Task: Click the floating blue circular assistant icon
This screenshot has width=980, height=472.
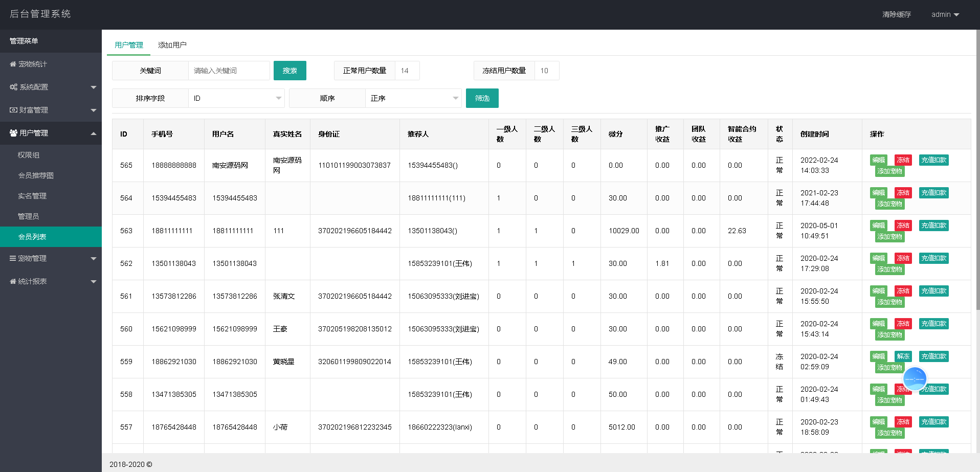Action: 915,379
